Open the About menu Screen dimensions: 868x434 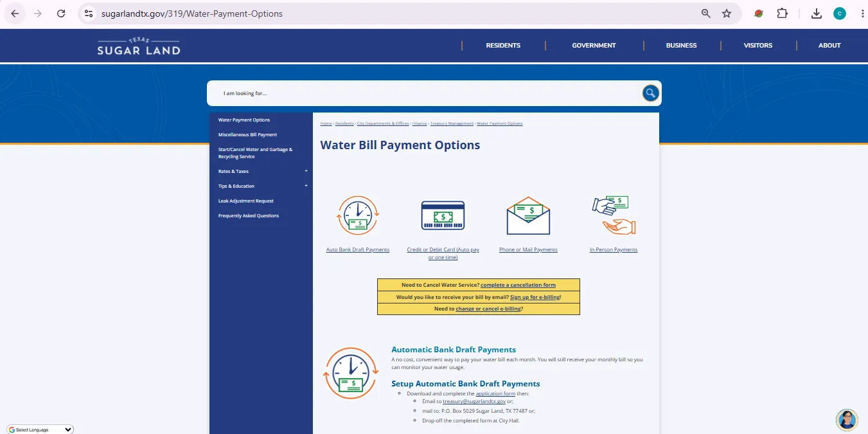pos(829,46)
